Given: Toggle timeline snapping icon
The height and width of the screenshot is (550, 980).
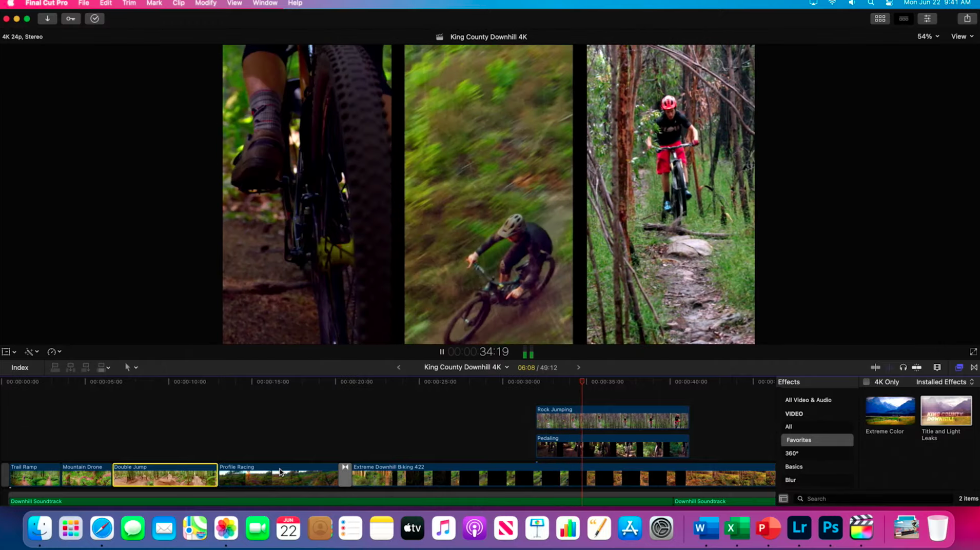Looking at the screenshot, I should click(916, 367).
